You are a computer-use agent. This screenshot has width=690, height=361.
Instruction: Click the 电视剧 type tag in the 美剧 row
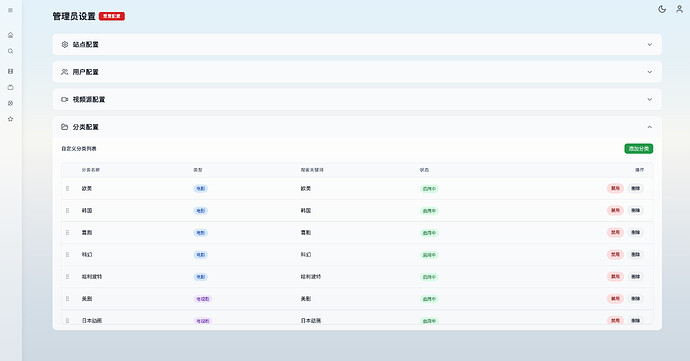[x=203, y=299]
